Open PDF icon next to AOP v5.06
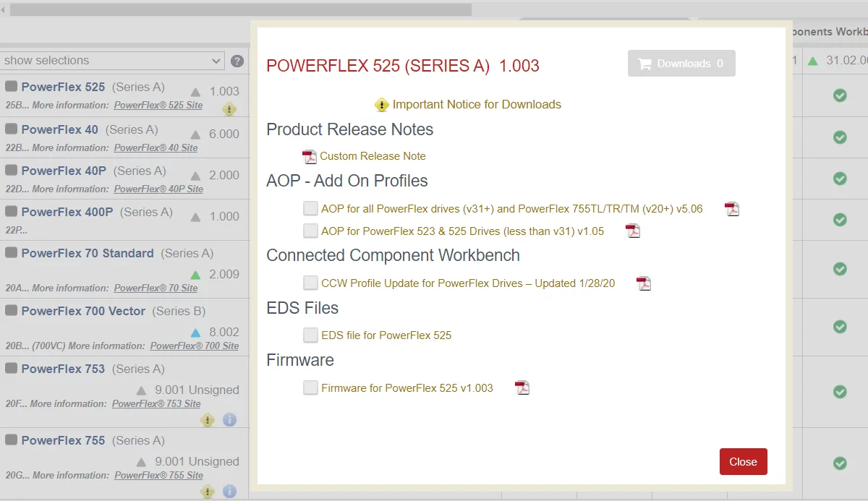868x501 pixels. [732, 209]
